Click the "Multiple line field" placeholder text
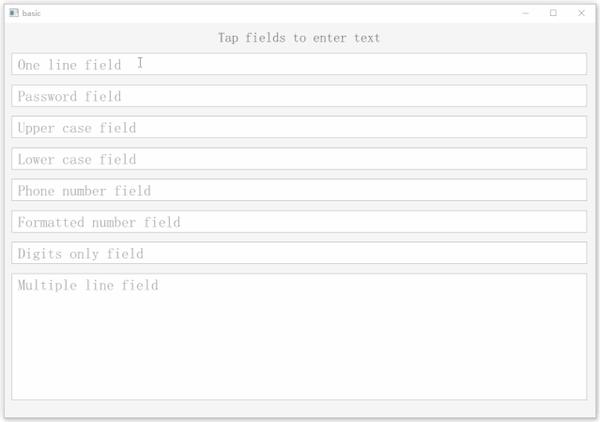The height and width of the screenshot is (422, 600). coord(88,285)
